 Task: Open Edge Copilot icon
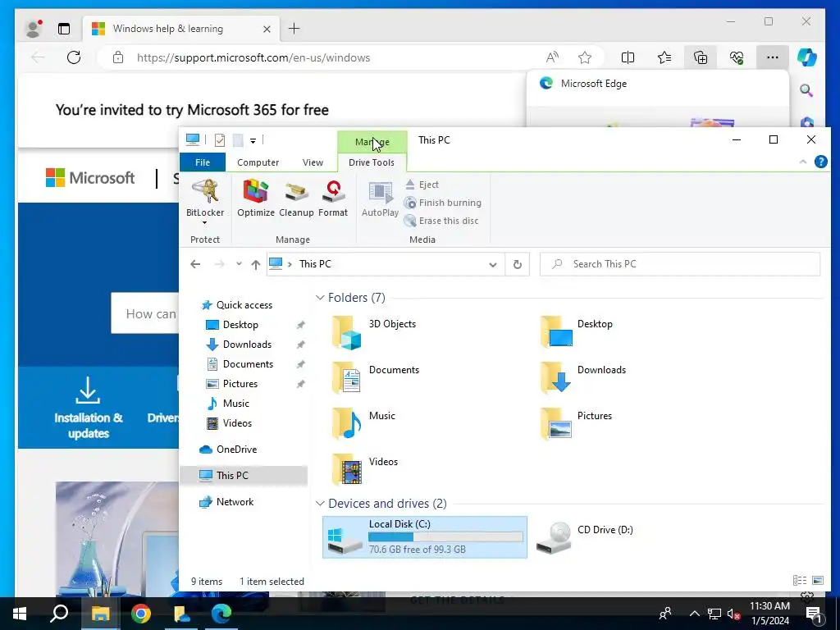point(807,57)
